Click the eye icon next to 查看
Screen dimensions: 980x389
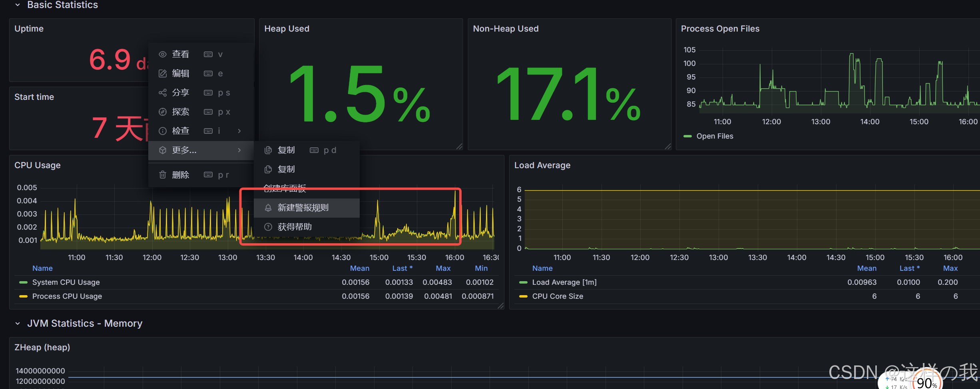[162, 54]
